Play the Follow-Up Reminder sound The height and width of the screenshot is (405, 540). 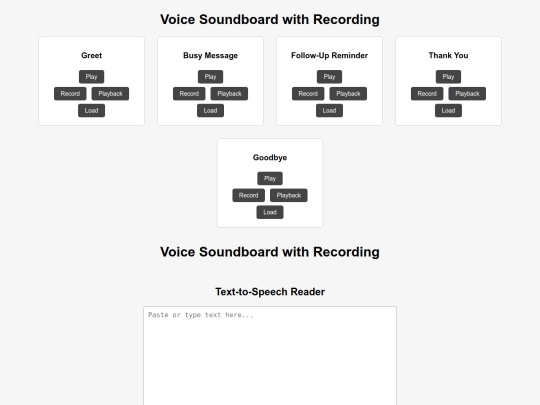coord(329,77)
